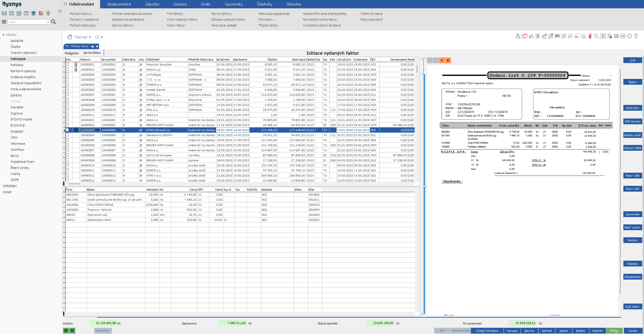Click the yellow lightbulb tips icon

[48, 13]
